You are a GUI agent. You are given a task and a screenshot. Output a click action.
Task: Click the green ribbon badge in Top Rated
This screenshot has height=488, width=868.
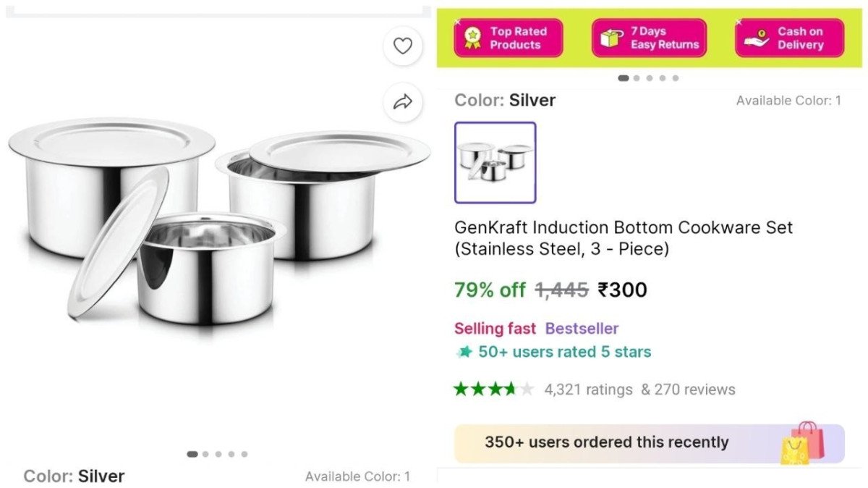pyautogui.click(x=473, y=38)
